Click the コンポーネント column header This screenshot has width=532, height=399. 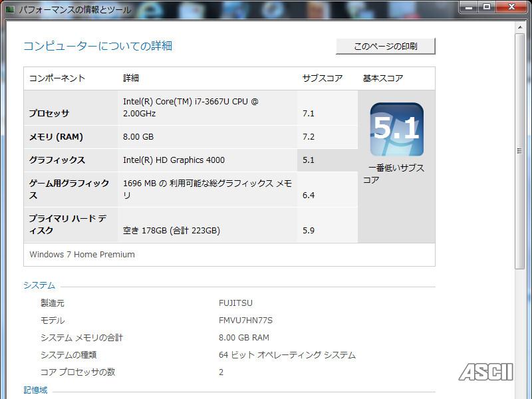57,78
